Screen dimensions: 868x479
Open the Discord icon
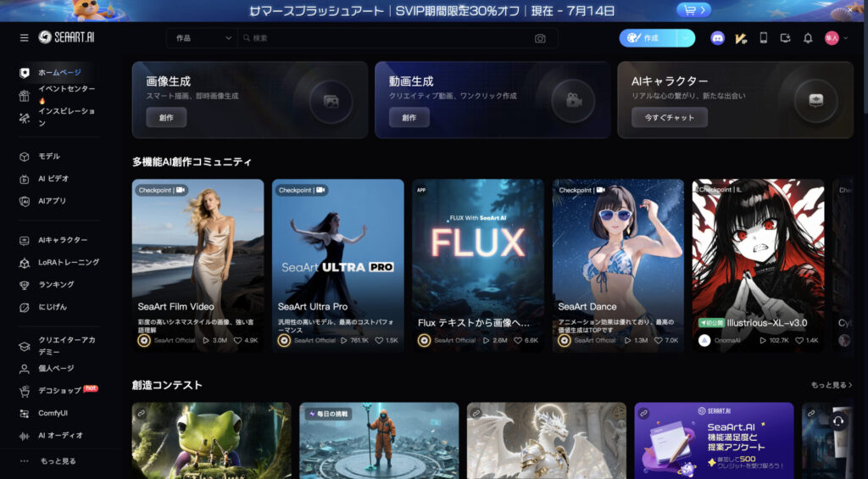tap(717, 37)
